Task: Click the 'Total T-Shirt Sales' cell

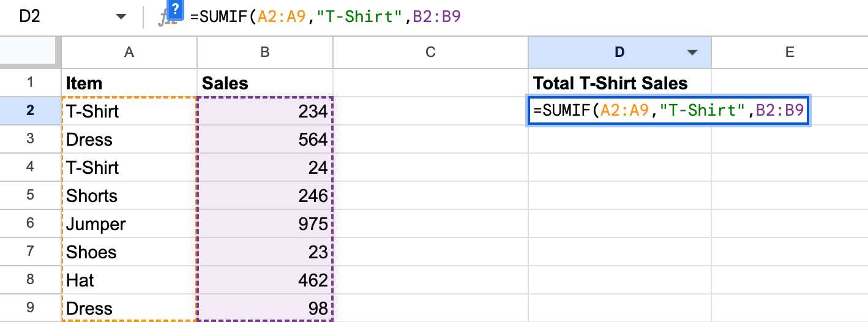Action: pyautogui.click(x=619, y=83)
